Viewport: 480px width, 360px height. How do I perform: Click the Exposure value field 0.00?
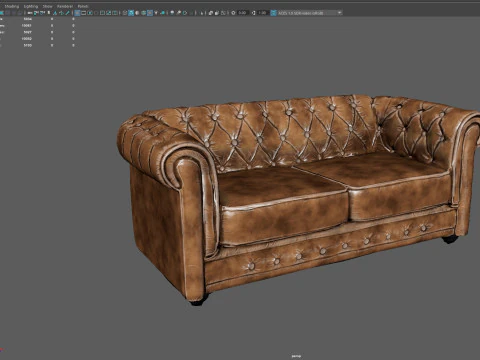[x=242, y=13]
